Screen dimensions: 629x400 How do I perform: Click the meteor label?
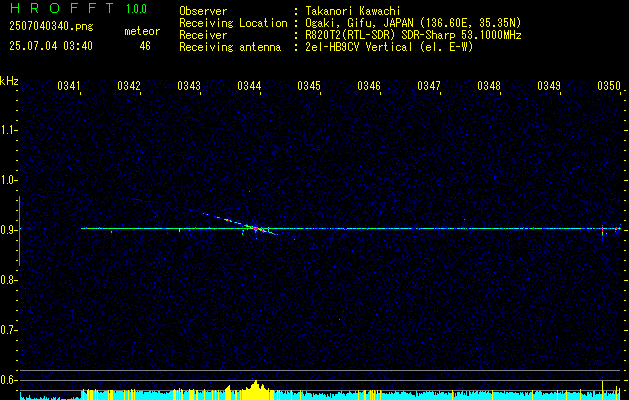[x=142, y=31]
